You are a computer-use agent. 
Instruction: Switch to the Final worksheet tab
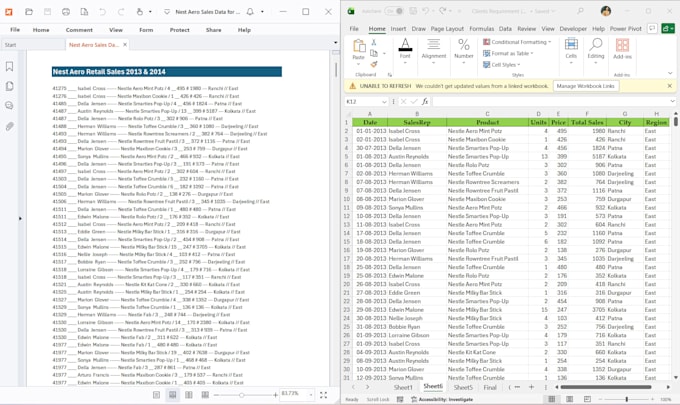[x=490, y=387]
